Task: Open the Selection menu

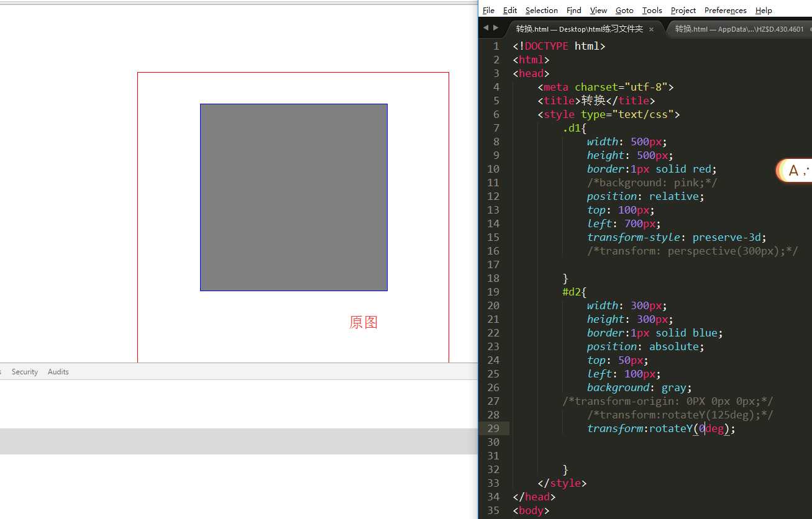Action: point(542,10)
